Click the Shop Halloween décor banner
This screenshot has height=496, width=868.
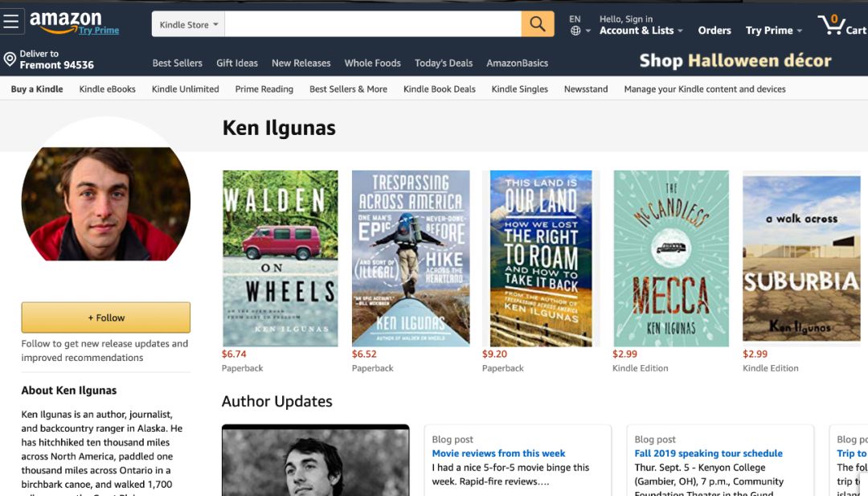(x=735, y=60)
